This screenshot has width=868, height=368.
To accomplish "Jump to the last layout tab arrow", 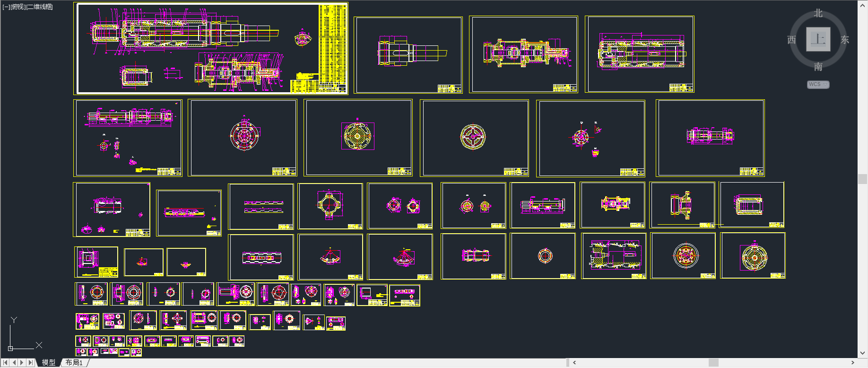I will tap(31, 362).
